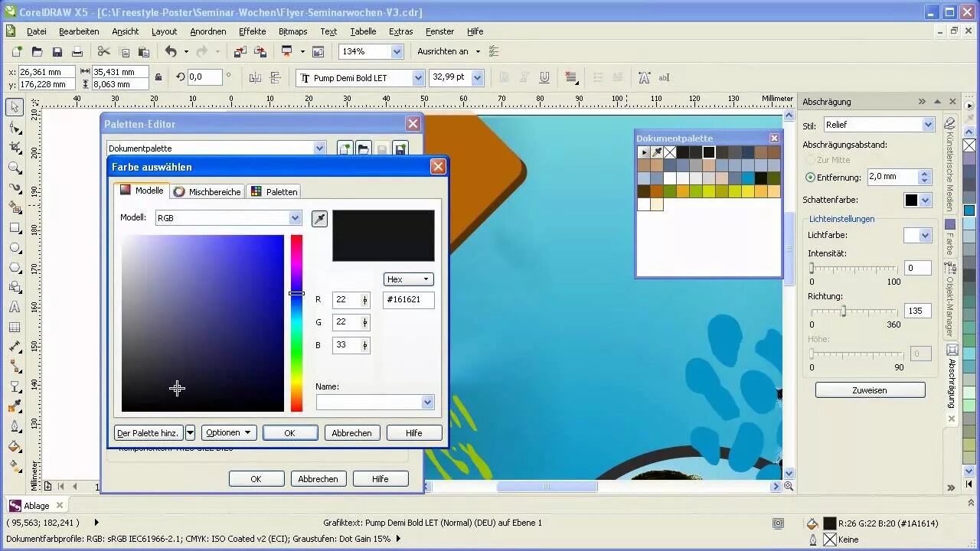Open the Effekte menu

(252, 31)
